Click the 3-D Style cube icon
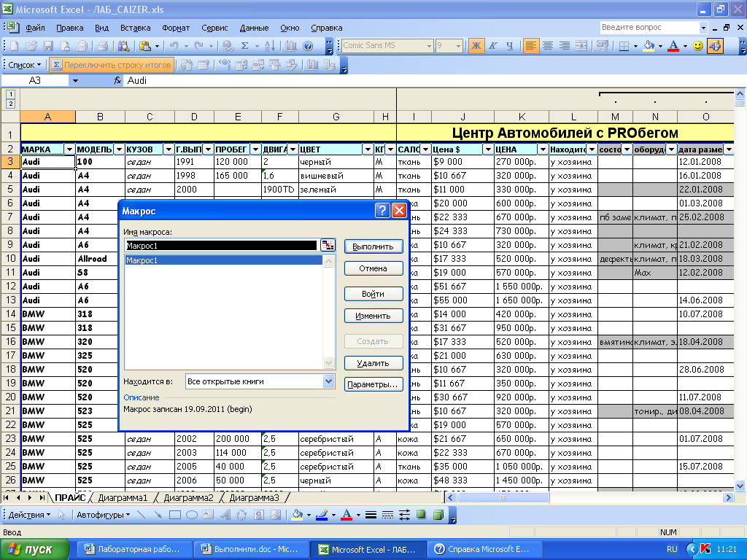 [x=438, y=515]
